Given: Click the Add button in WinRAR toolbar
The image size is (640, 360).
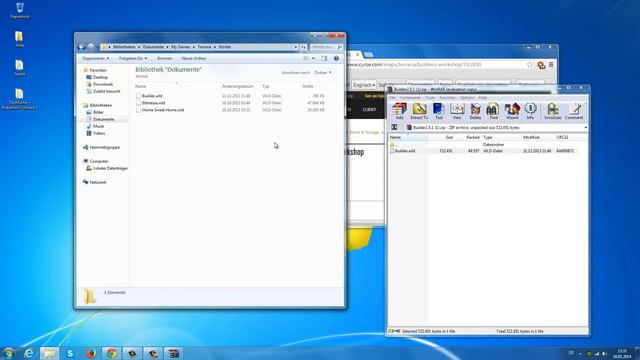Looking at the screenshot, I should point(399,111).
